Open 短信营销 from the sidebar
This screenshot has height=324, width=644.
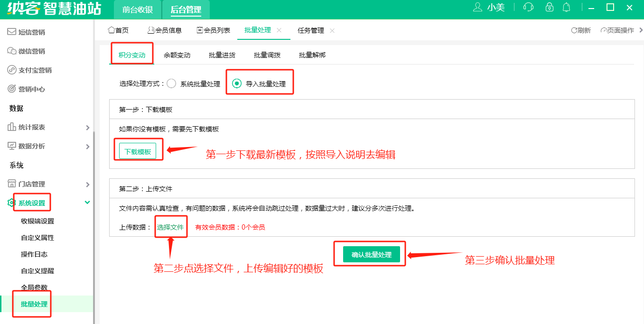pos(32,32)
